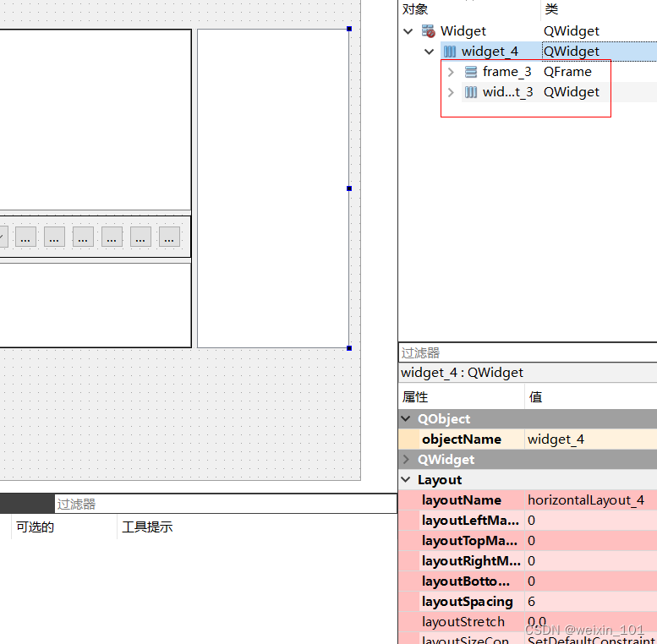Focus the property editor 过滤器 filter field

[528, 352]
